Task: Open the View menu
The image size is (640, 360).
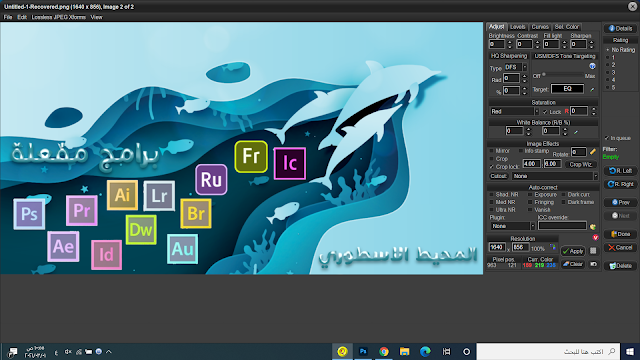Action: pyautogui.click(x=96, y=17)
